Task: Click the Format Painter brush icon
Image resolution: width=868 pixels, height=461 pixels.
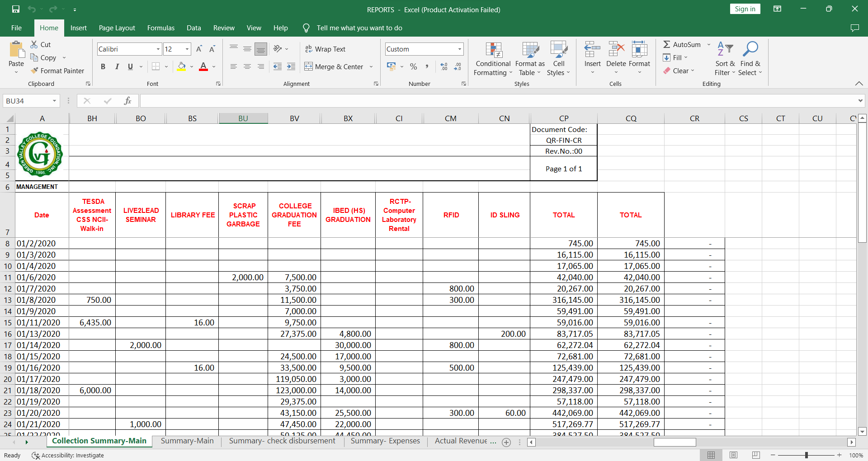Action: [34, 71]
